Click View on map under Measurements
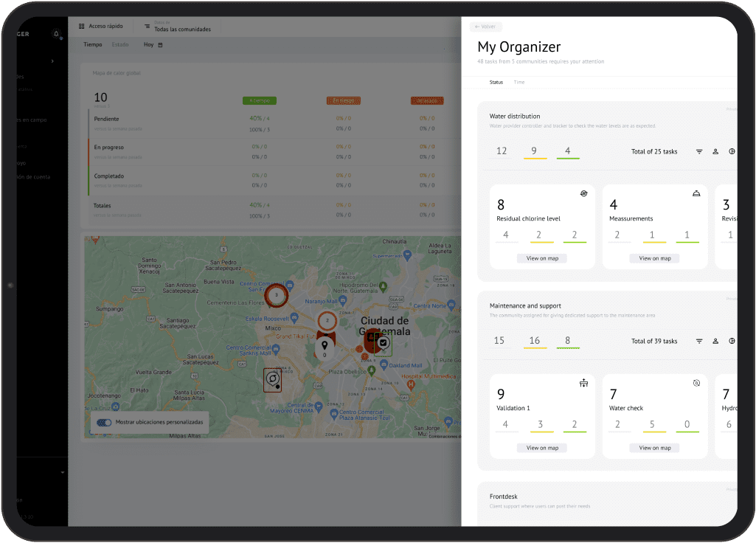Viewport: 756px width, 543px height. click(x=654, y=258)
